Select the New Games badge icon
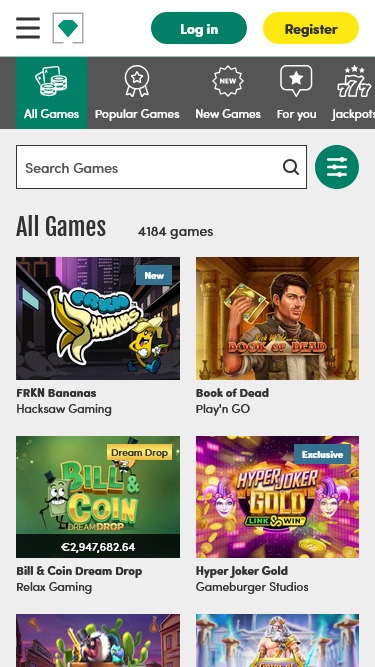 [228, 81]
